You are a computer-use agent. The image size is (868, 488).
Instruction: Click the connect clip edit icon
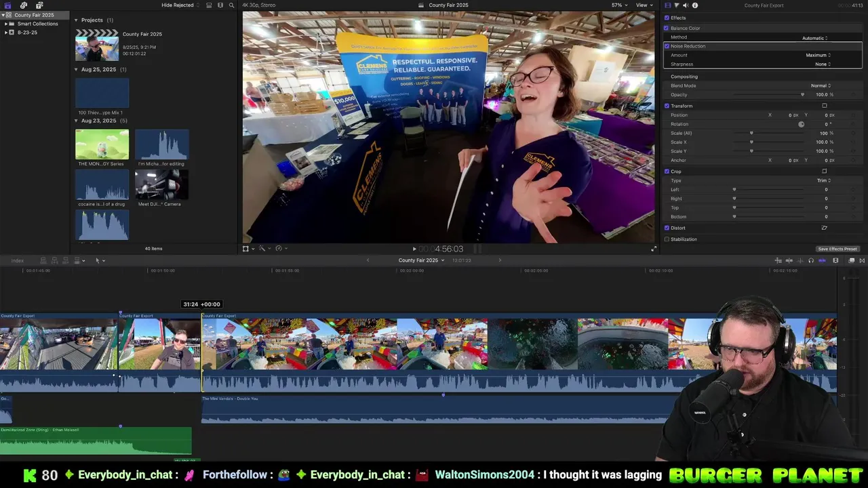tap(43, 260)
